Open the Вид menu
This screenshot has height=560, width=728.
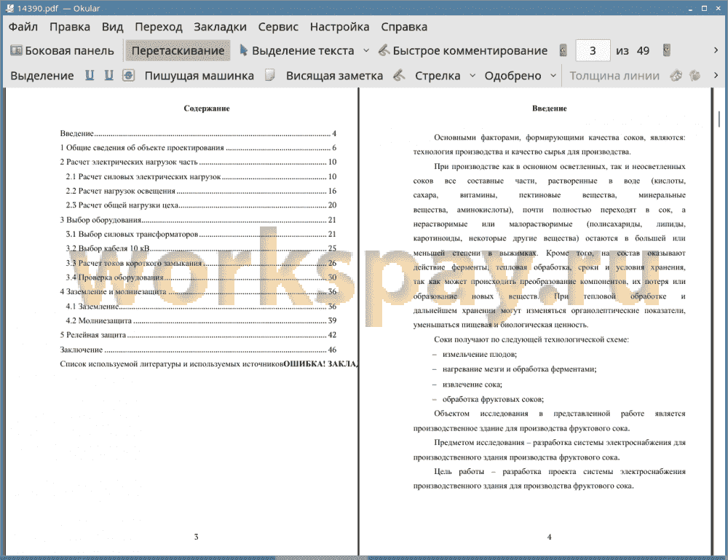112,27
